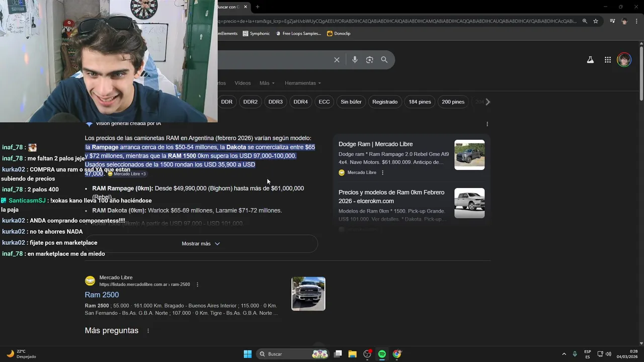The image size is (644, 362).
Task: Submit search using the magnifier icon
Action: pyautogui.click(x=384, y=60)
